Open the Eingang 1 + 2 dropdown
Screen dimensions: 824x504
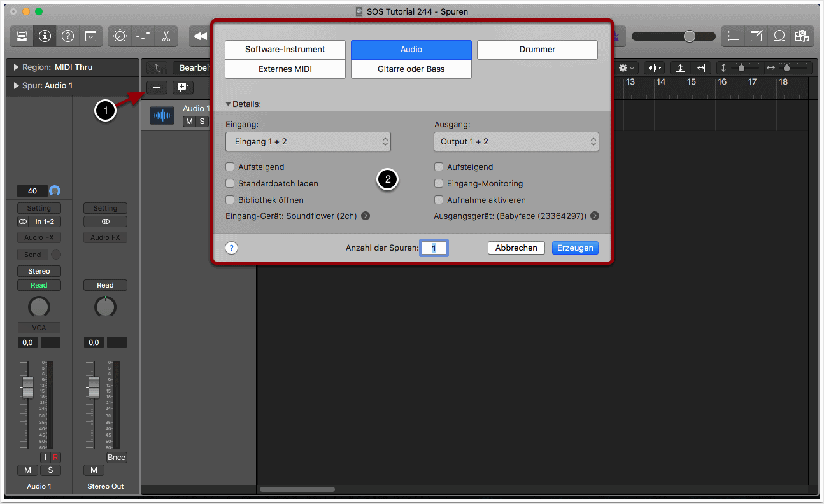pos(308,141)
